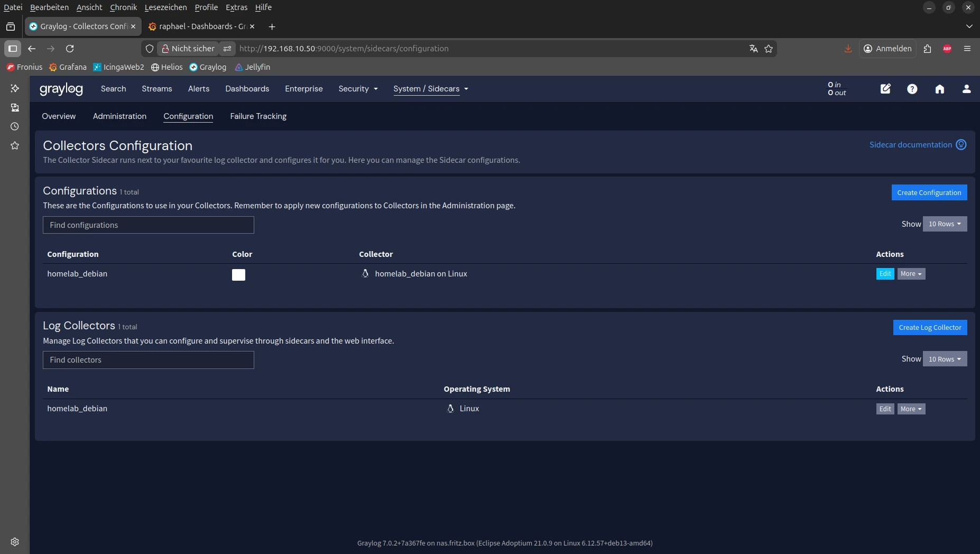Expand More actions for homelab_debian collector
Image resolution: width=980 pixels, height=554 pixels.
(911, 409)
